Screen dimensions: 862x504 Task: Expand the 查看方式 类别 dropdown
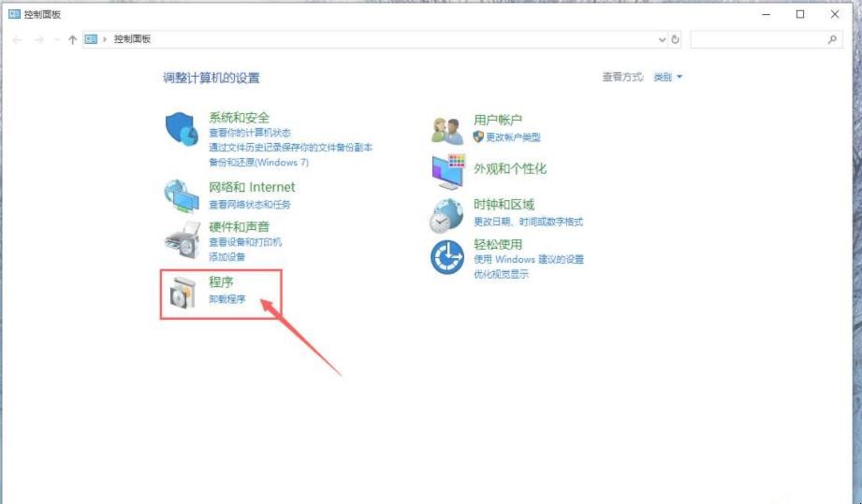pyautogui.click(x=667, y=77)
